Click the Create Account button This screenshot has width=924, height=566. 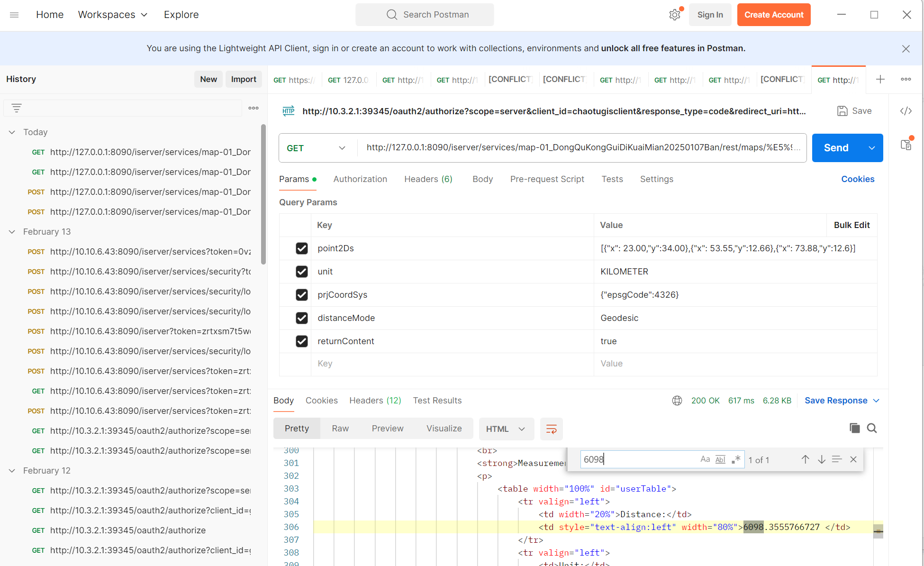coord(774,15)
